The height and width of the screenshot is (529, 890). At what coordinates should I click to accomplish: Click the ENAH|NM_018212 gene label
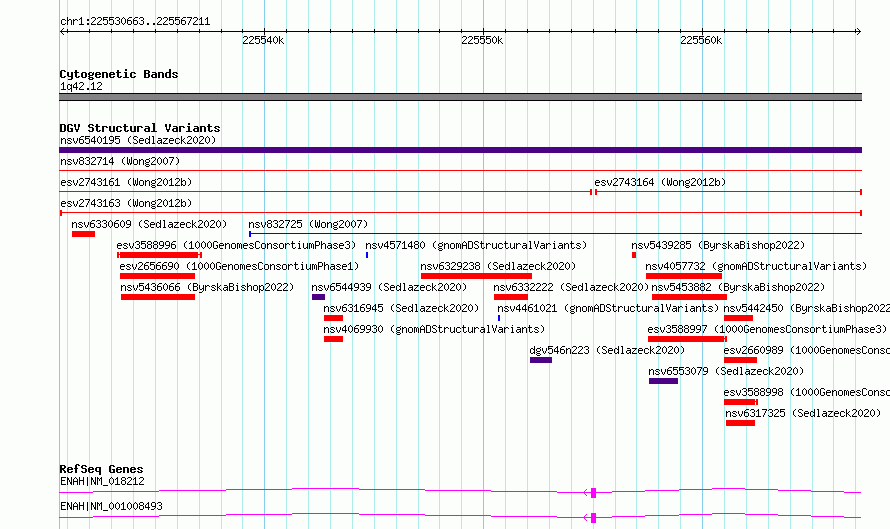pyautogui.click(x=102, y=481)
